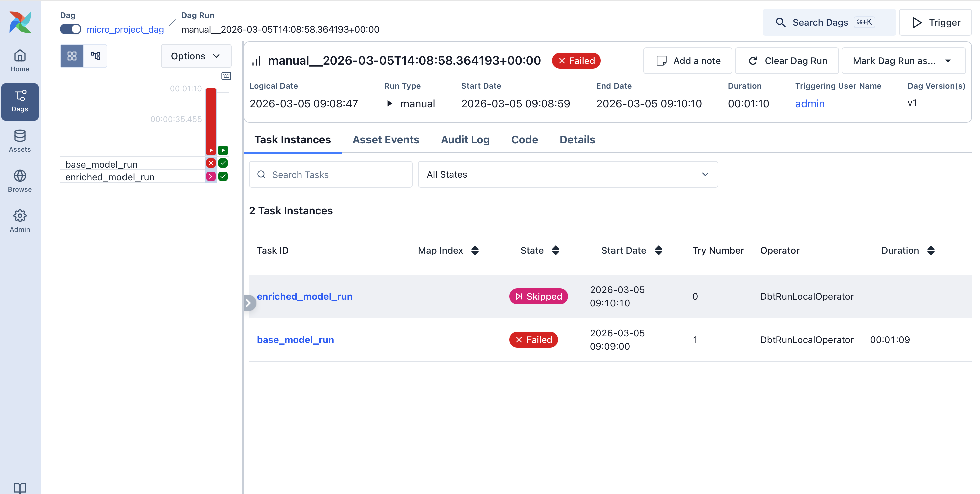Screen dimensions: 980x494
Task: Sort by Duration column
Action: point(931,250)
